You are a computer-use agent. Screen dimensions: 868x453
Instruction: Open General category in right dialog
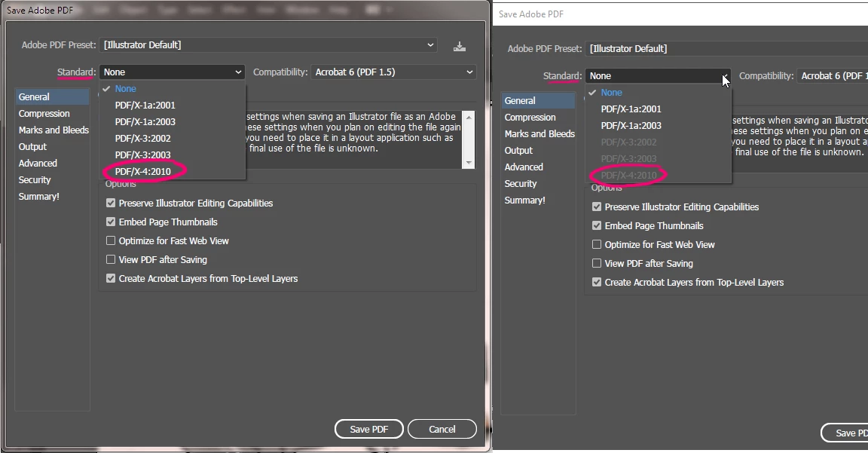(x=538, y=101)
